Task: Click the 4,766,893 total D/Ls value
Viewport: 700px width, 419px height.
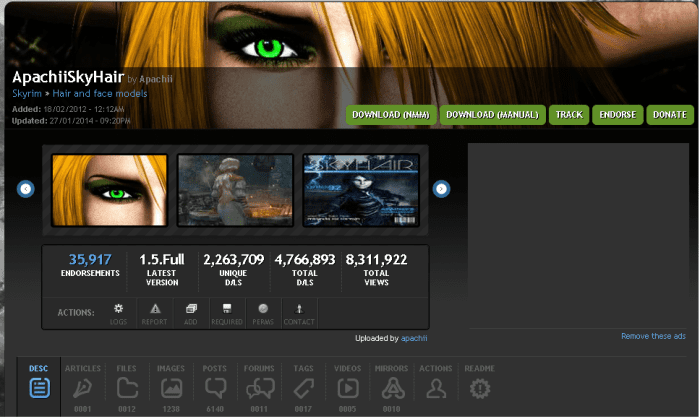Action: click(x=305, y=260)
